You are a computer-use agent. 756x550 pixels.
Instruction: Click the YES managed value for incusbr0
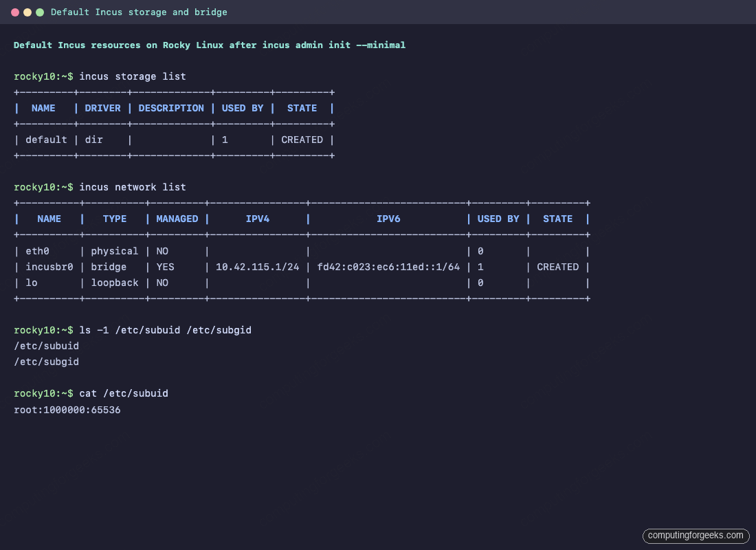[x=166, y=267]
